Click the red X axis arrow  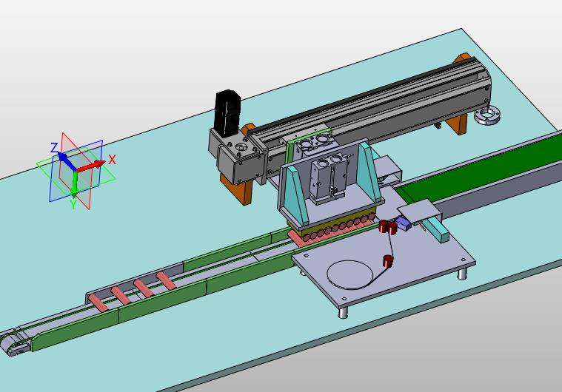pyautogui.click(x=91, y=166)
